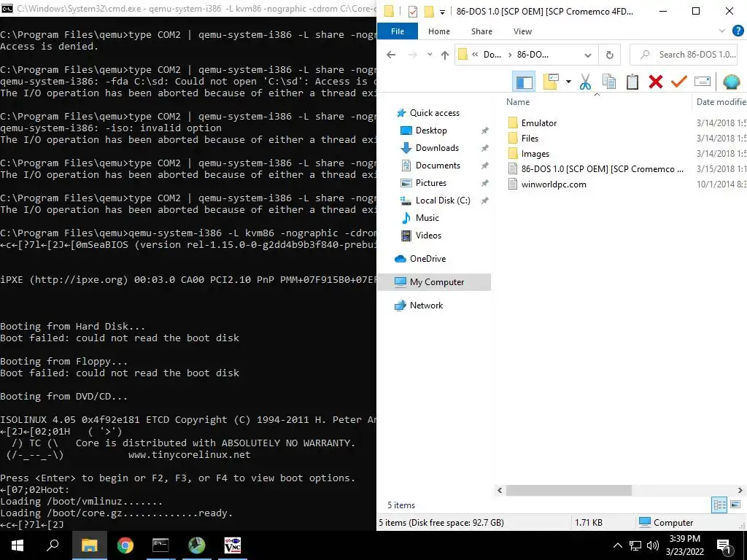Click the scroll right arrow of file list
The height and width of the screenshot is (560, 747).
[740, 490]
